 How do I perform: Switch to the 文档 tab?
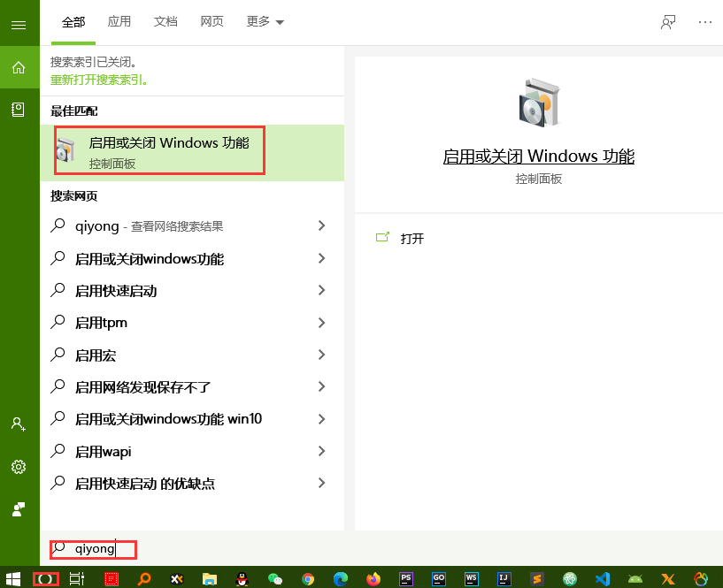165,21
